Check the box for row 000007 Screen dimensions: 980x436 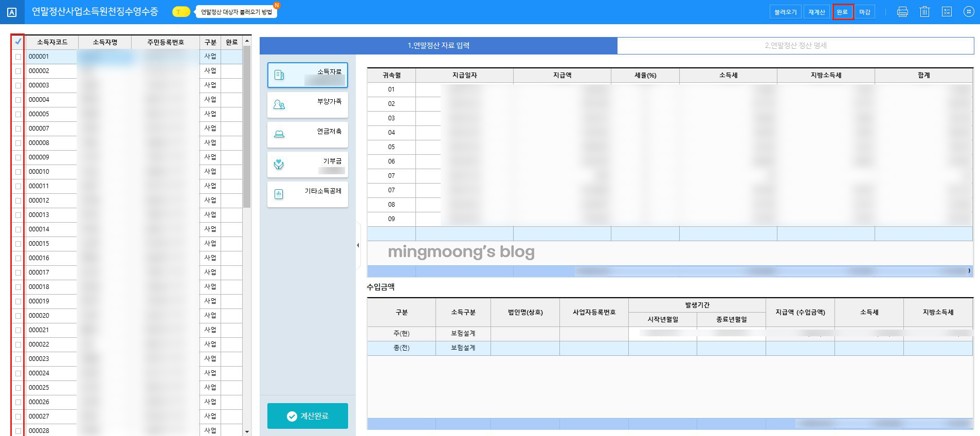click(x=18, y=129)
